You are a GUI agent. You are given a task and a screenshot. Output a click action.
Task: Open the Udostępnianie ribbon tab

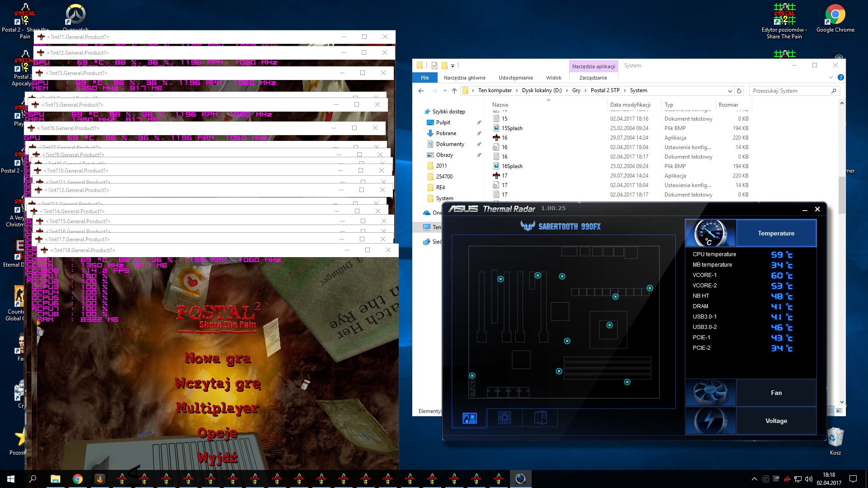tap(515, 78)
